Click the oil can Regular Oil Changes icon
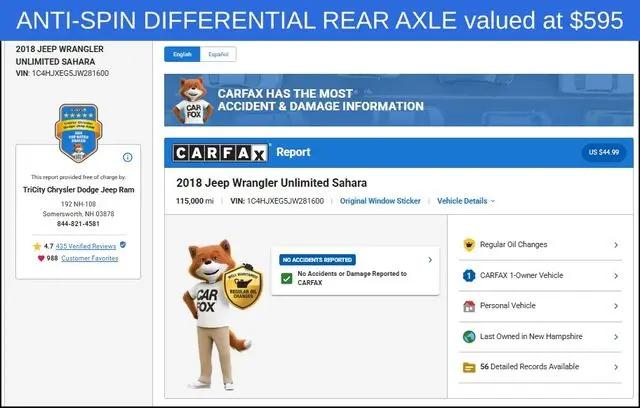The width and height of the screenshot is (640, 408). (469, 245)
